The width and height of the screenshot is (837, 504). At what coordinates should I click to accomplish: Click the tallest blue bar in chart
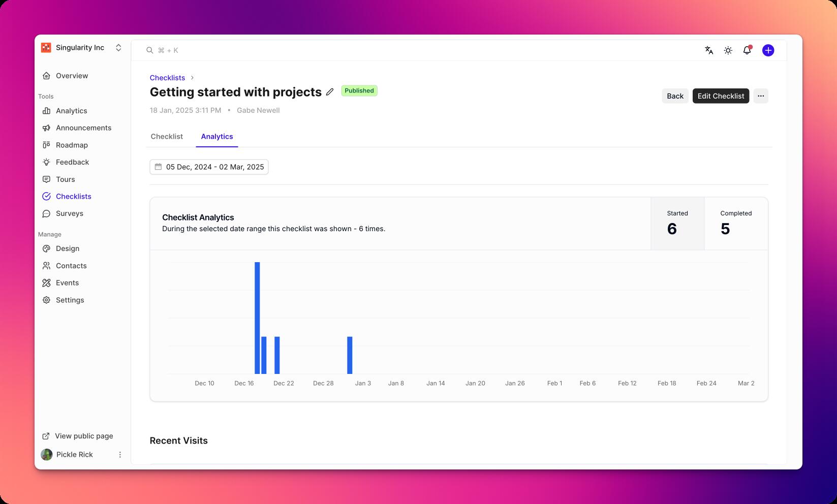coord(257,318)
